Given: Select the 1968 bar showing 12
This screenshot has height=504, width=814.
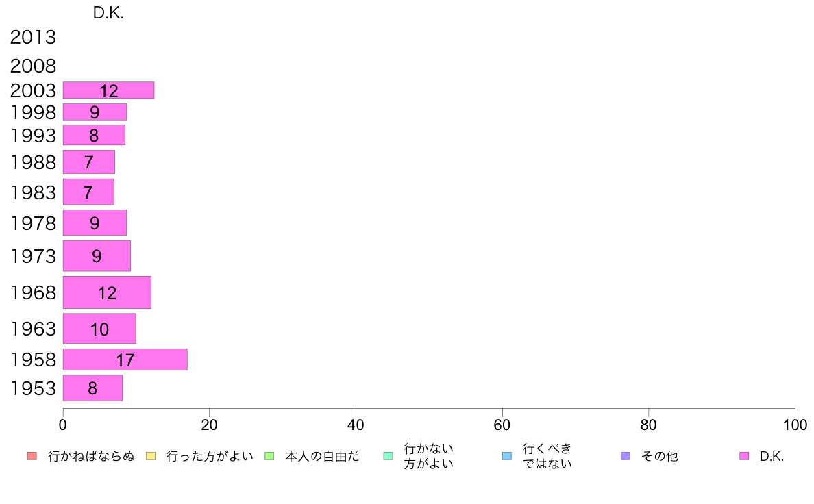Looking at the screenshot, I should click(x=107, y=292).
